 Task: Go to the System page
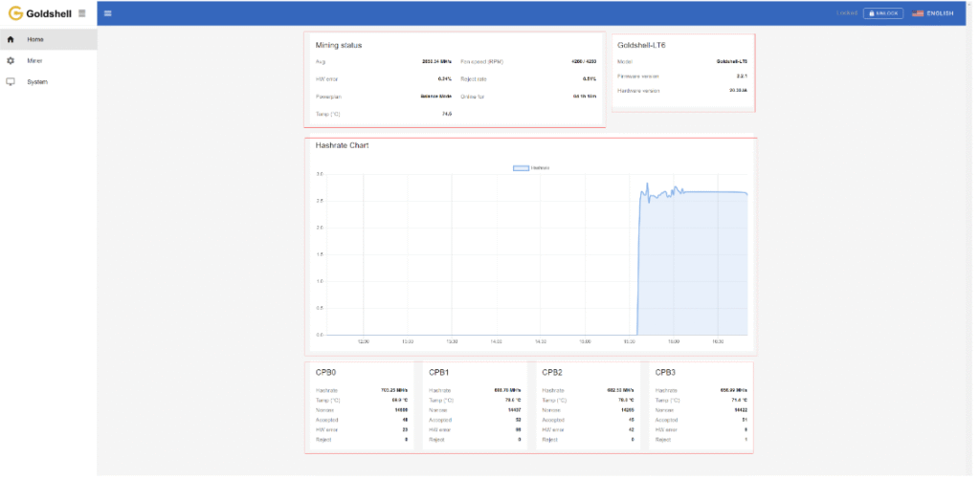pos(37,81)
